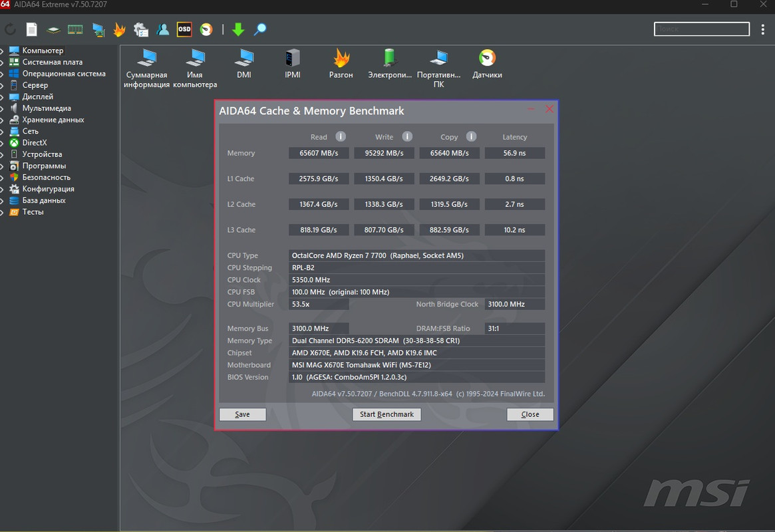Open the Report document icon in toolbar
This screenshot has width=775, height=532.
[32, 30]
